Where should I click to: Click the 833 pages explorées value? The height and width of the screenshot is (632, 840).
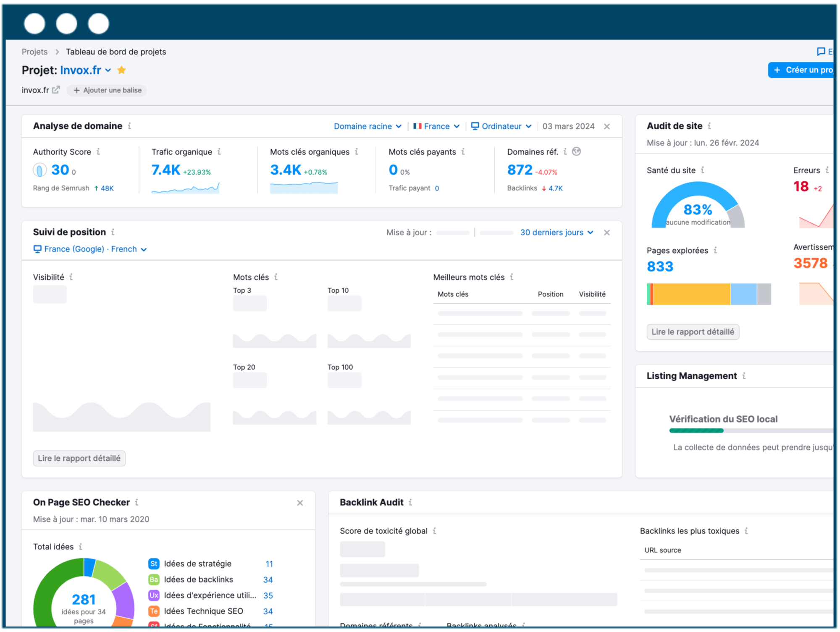(x=660, y=267)
